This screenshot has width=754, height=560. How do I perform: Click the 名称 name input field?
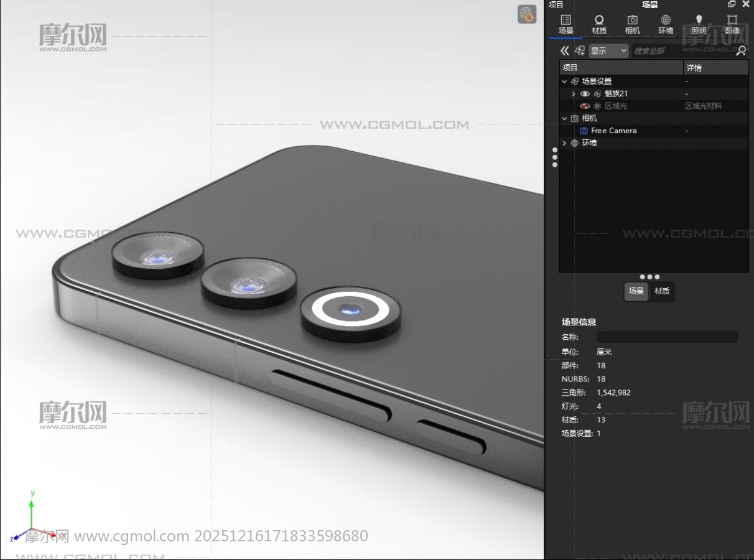[667, 337]
